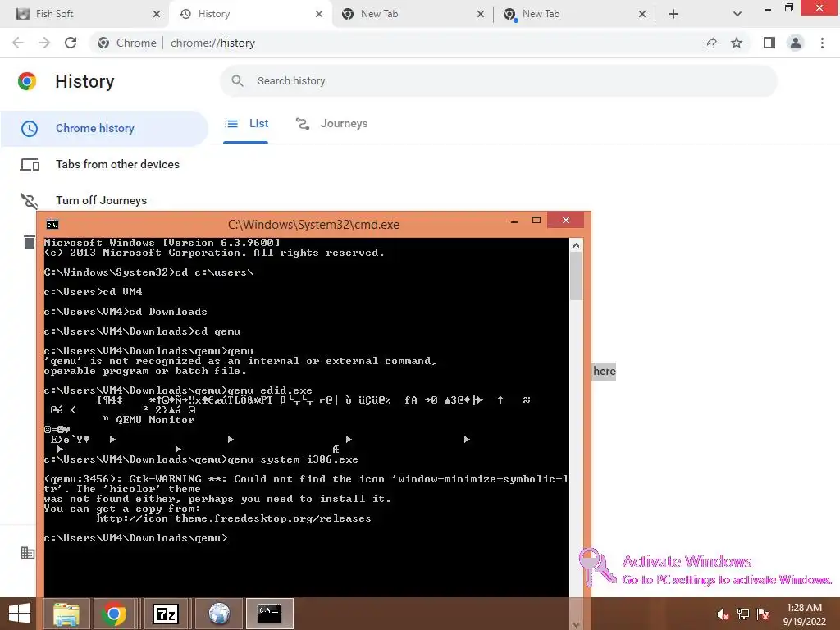
Task: Click the Chrome site info chip
Action: click(127, 43)
